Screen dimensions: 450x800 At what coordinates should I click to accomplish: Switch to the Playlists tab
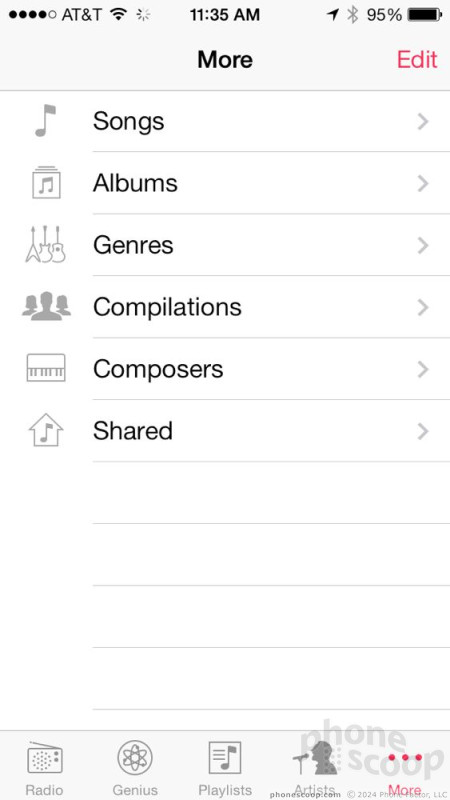click(x=225, y=769)
